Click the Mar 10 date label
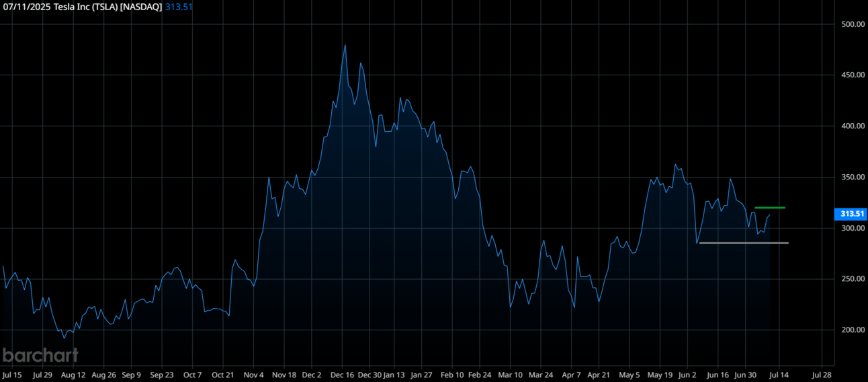This screenshot has width=868, height=382. coord(511,375)
